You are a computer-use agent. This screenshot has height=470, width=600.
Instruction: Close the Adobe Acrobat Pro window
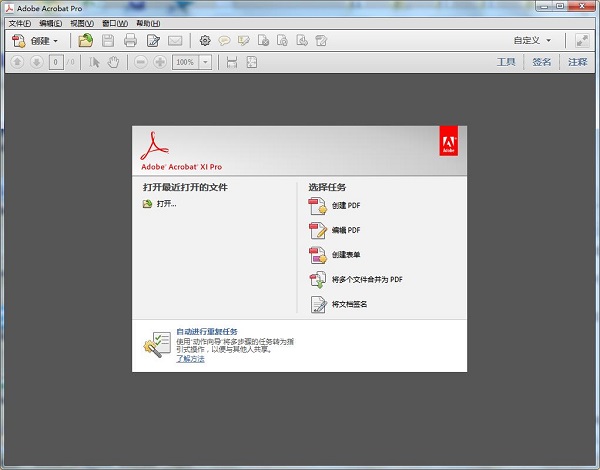click(x=582, y=6)
